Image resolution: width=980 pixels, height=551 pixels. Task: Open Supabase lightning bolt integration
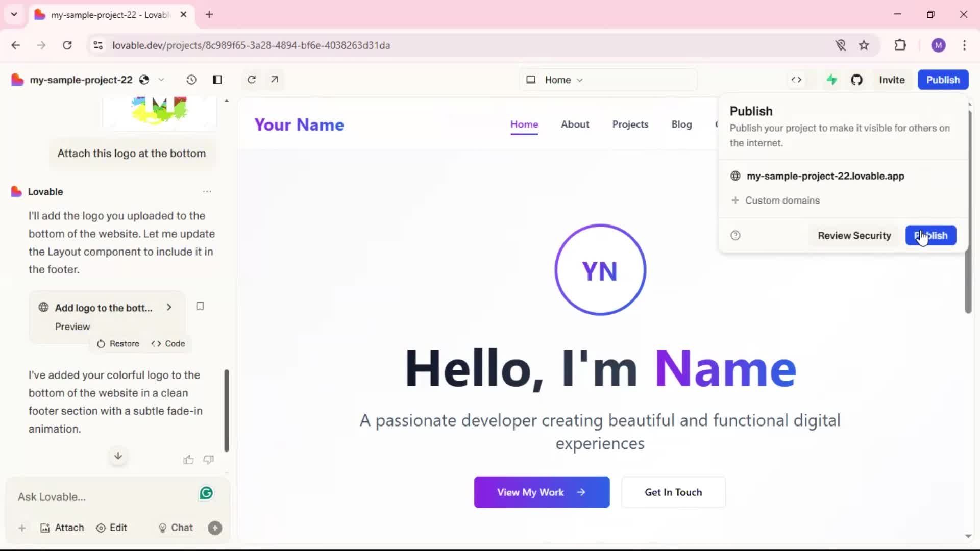tap(832, 80)
